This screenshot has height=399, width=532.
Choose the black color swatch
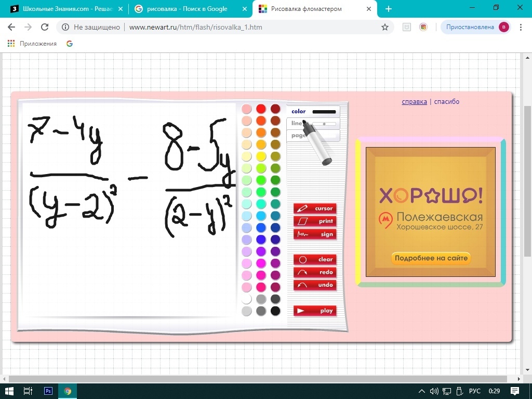click(275, 311)
